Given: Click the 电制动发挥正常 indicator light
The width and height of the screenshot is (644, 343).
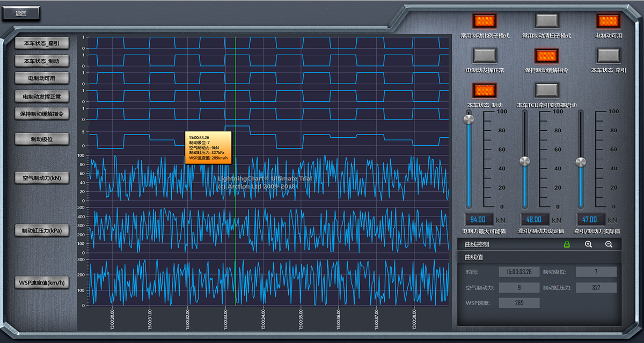Looking at the screenshot, I should coord(485,56).
